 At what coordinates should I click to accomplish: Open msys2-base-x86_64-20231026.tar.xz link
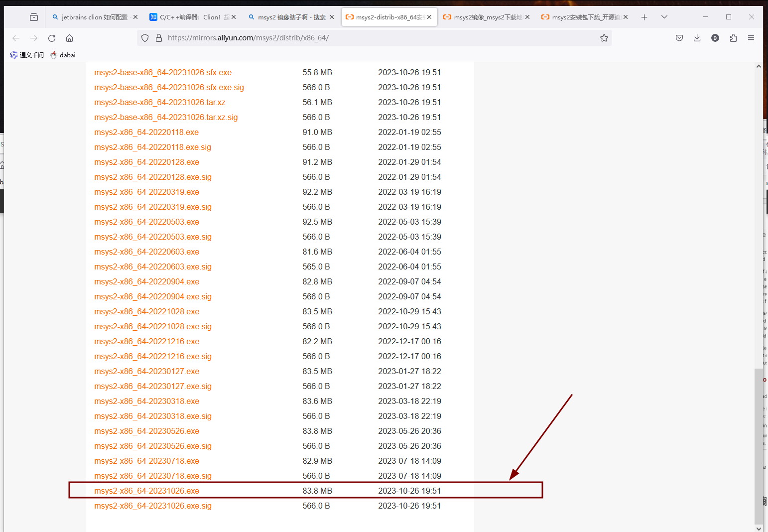pyautogui.click(x=160, y=102)
